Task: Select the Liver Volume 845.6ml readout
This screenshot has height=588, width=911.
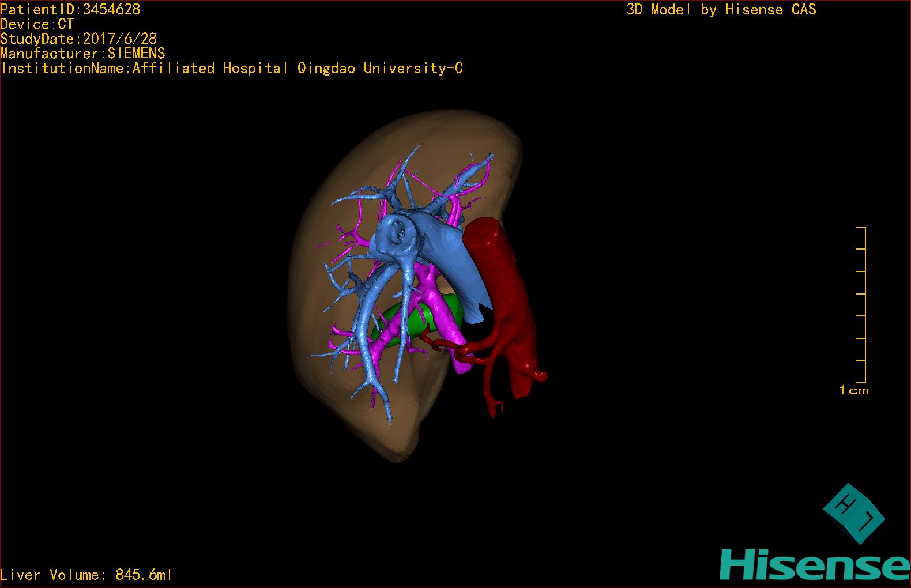Action: [86, 575]
